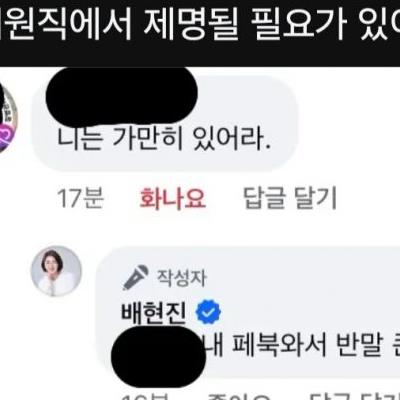Open first commenter's partially visible avatar
This screenshot has width=400, height=400.
point(7,117)
